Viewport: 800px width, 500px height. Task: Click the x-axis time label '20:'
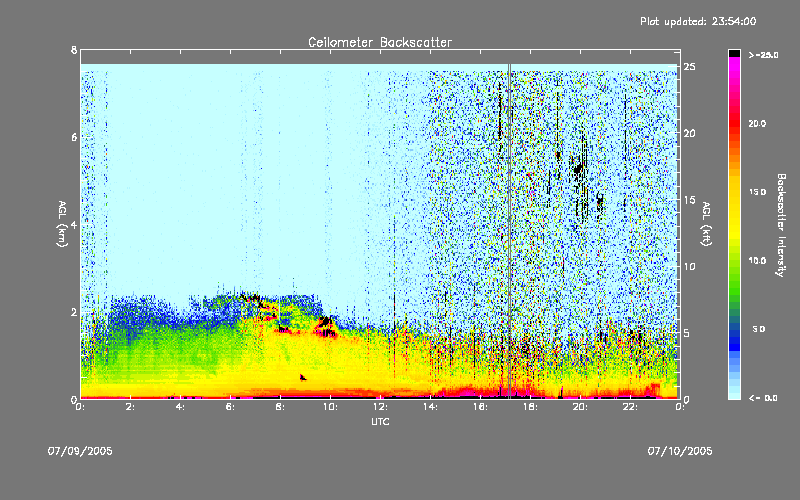pyautogui.click(x=581, y=407)
